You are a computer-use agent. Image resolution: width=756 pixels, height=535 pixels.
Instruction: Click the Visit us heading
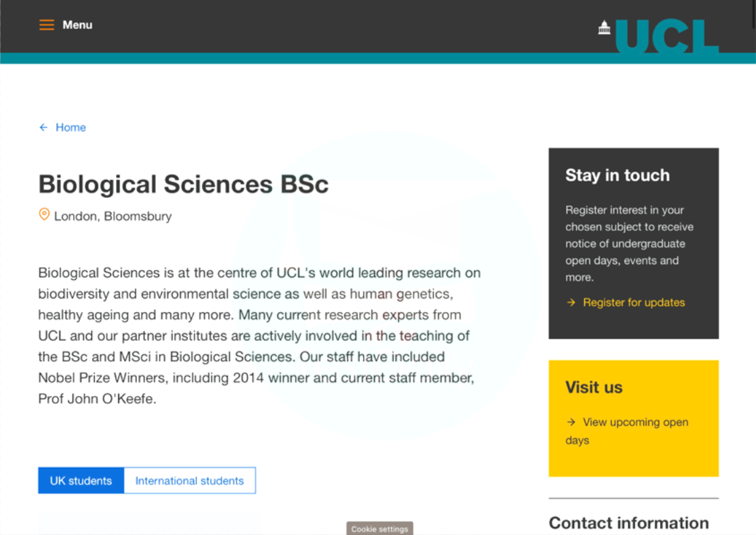click(x=594, y=387)
